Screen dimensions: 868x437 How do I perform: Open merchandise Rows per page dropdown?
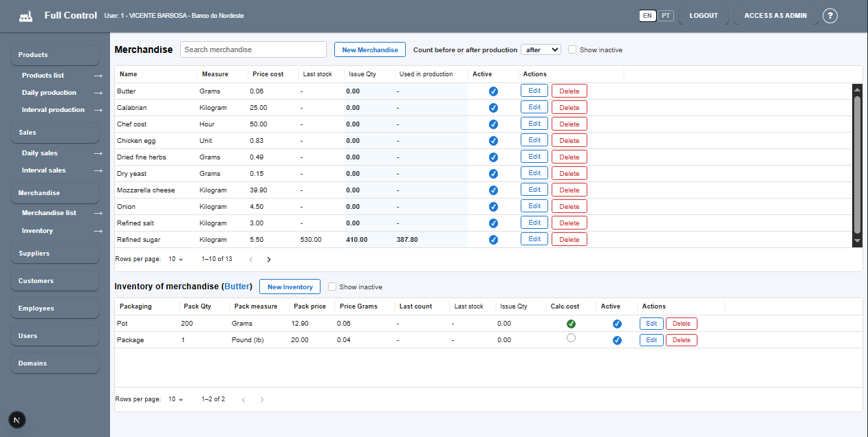pos(176,260)
